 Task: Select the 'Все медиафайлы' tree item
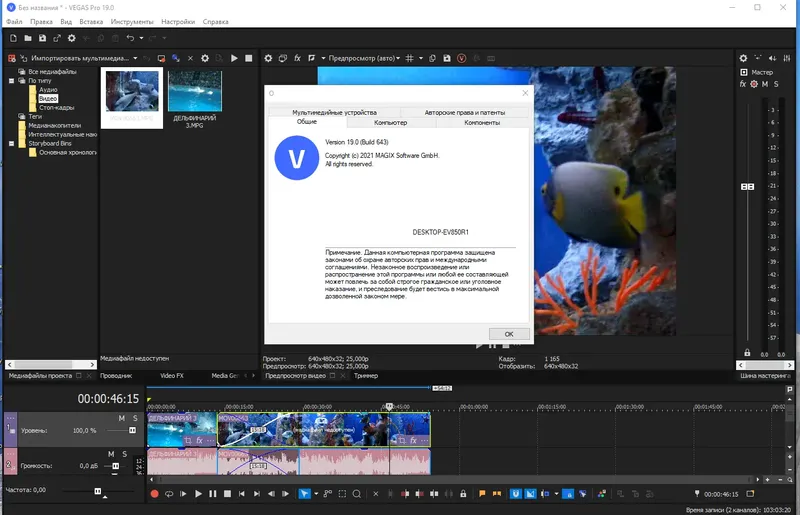tap(53, 71)
